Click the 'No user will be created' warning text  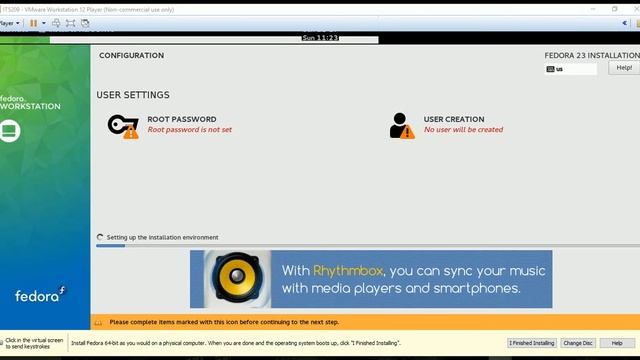pyautogui.click(x=463, y=129)
